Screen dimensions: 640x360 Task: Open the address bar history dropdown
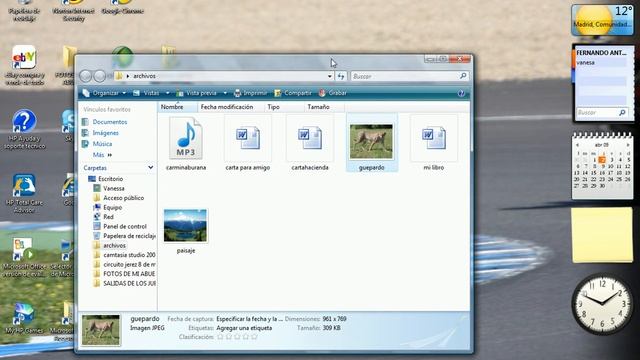(x=329, y=76)
